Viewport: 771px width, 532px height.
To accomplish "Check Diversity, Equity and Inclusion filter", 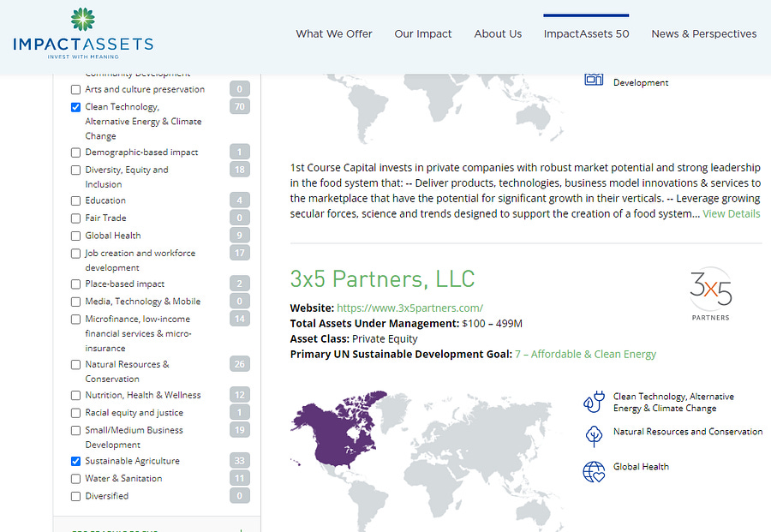I will click(x=75, y=170).
